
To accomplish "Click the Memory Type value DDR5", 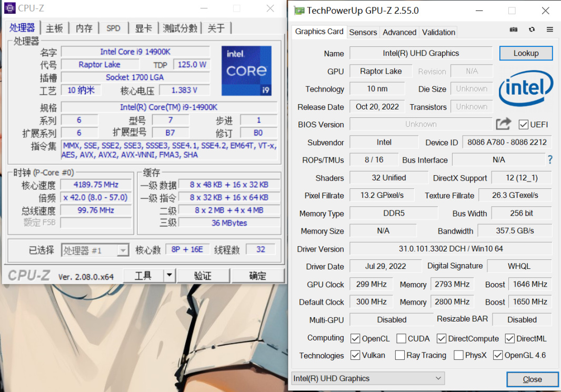I will tap(394, 213).
